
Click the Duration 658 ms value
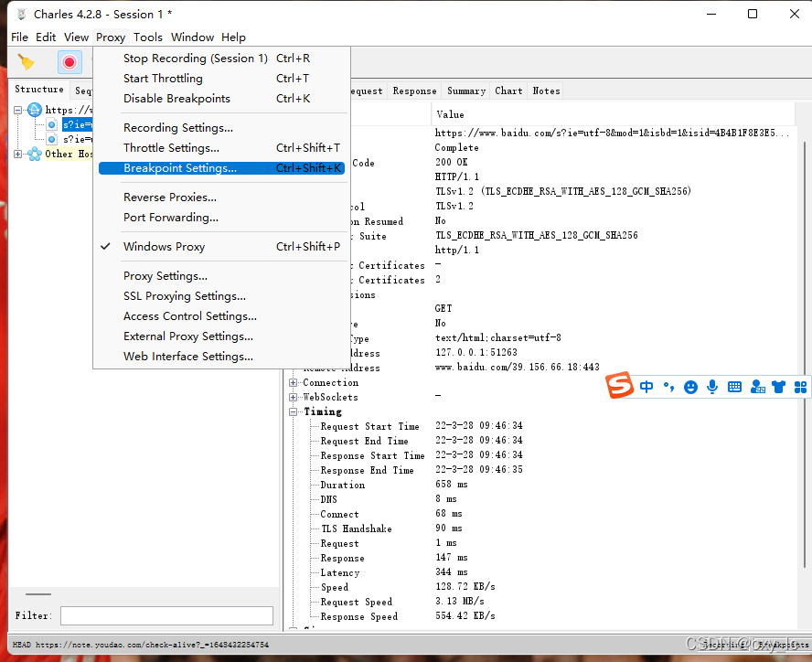(x=451, y=485)
